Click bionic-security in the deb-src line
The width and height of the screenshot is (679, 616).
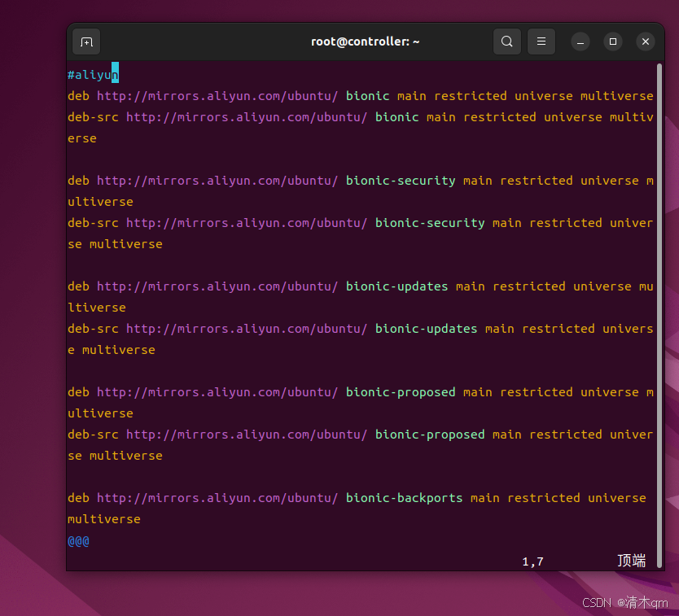point(430,223)
